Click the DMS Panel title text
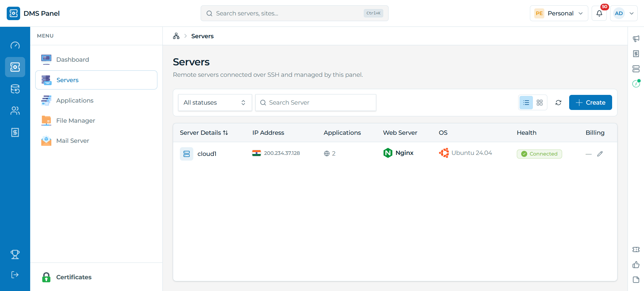This screenshot has width=644, height=291. point(42,13)
